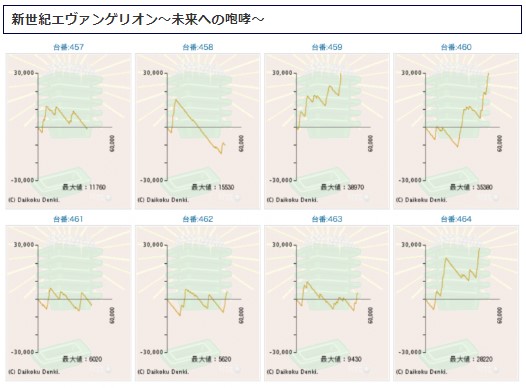Open the 台番:458 link

[x=198, y=47]
